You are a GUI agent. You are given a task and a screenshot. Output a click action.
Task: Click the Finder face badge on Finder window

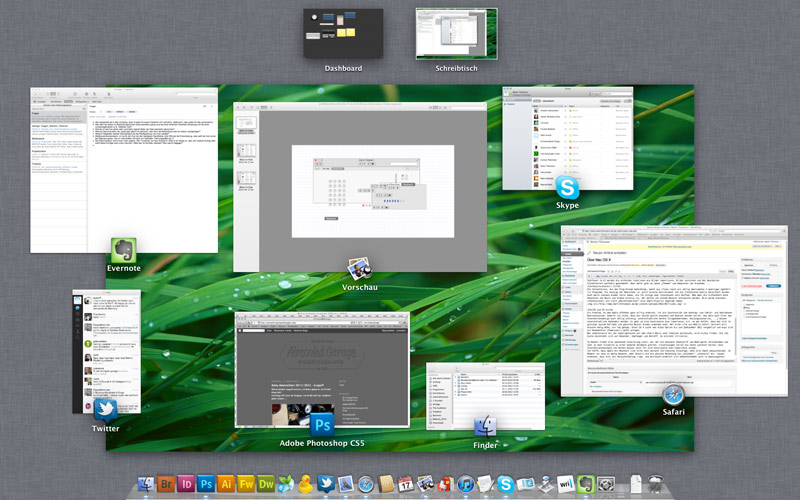(x=485, y=427)
